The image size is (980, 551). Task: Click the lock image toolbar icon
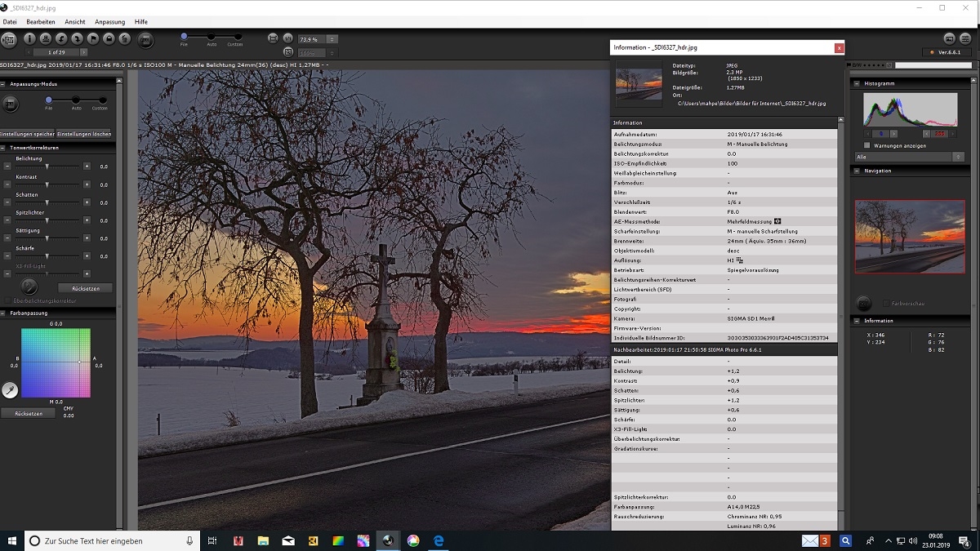point(109,38)
